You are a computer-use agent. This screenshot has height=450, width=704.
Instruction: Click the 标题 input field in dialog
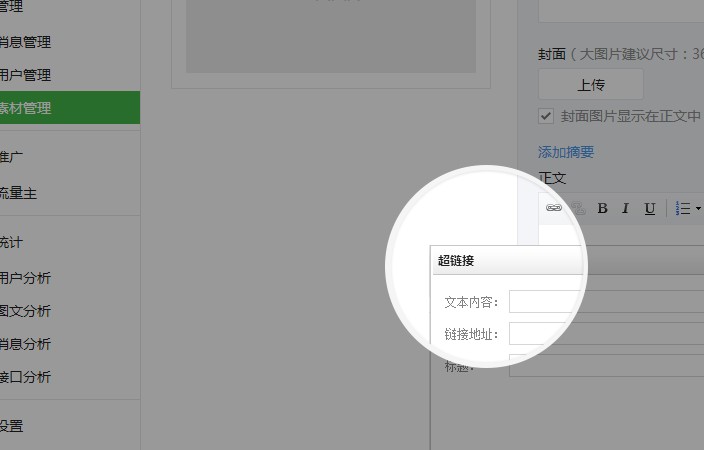pyautogui.click(x=606, y=365)
